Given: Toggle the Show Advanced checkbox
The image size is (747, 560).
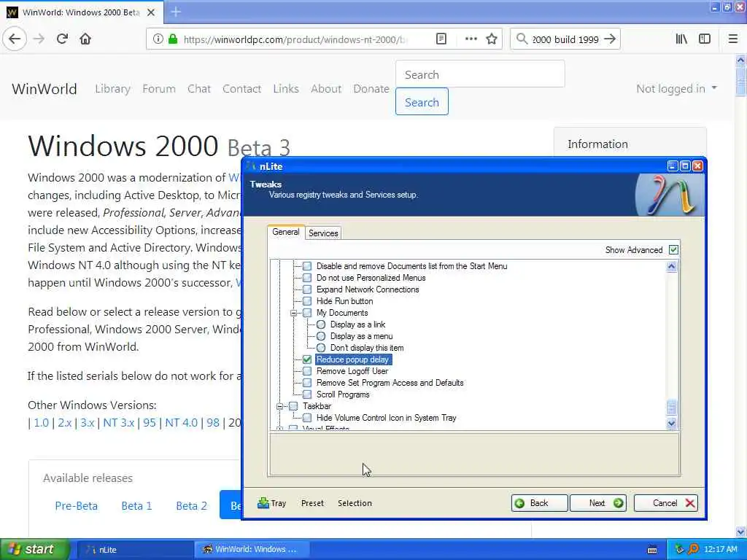Looking at the screenshot, I should coord(673,250).
